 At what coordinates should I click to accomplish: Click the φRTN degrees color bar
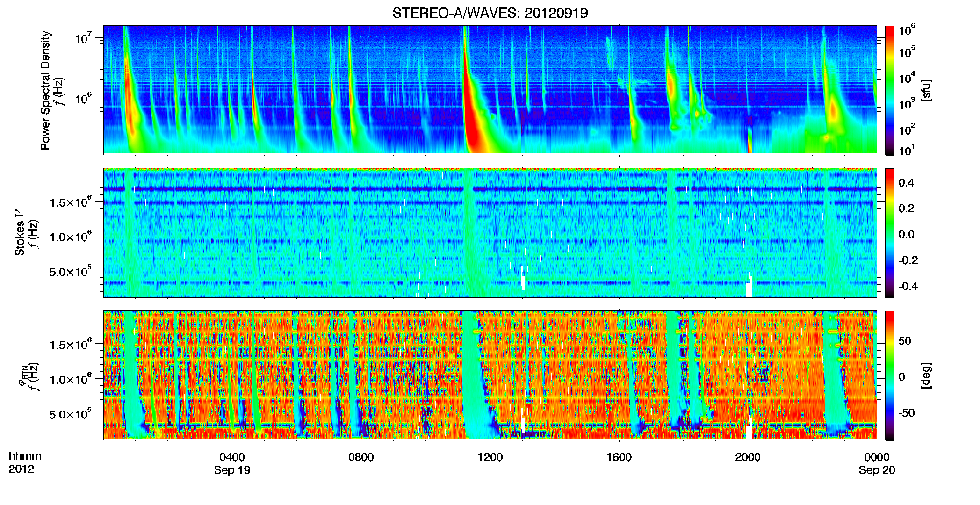(890, 375)
